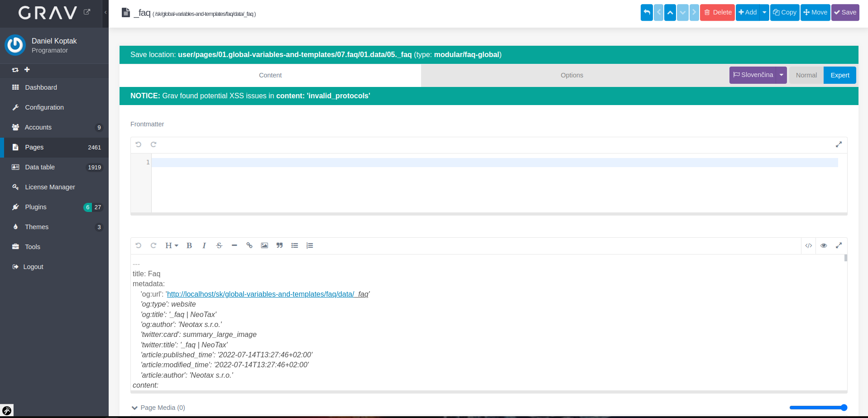Open the language dropdown arrow next to Slovenčina
This screenshot has height=418, width=868.
(782, 75)
